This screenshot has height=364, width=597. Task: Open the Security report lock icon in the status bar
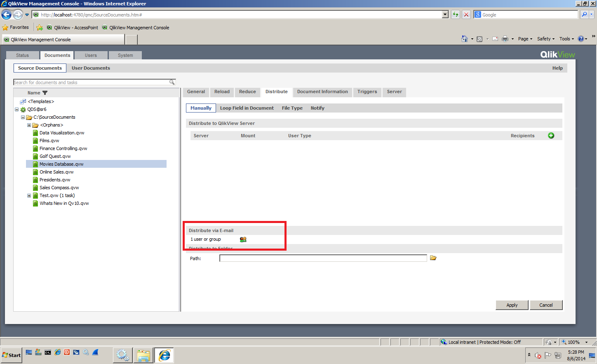pyautogui.click(x=548, y=342)
